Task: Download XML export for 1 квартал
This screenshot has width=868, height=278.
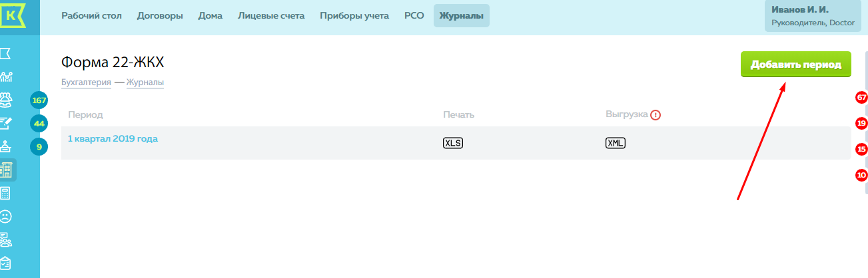Action: 616,143
